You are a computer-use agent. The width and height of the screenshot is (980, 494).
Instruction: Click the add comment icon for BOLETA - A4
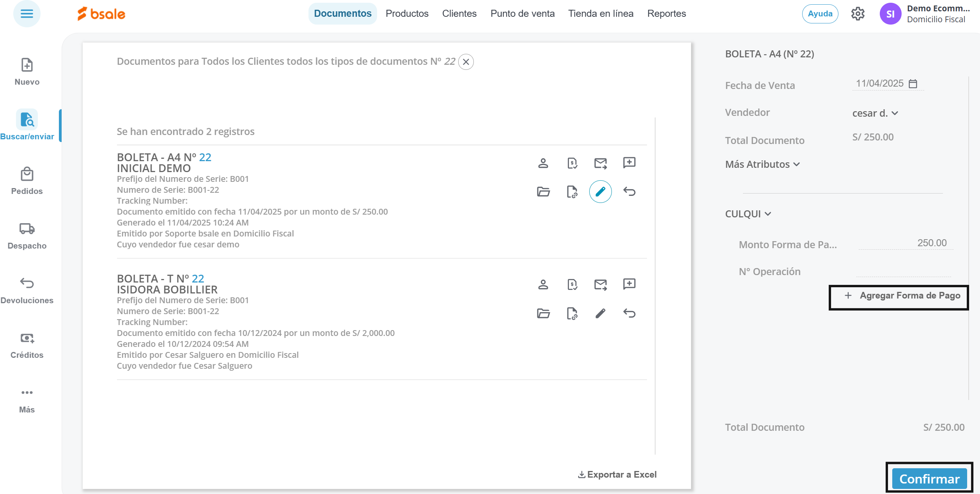click(x=629, y=163)
